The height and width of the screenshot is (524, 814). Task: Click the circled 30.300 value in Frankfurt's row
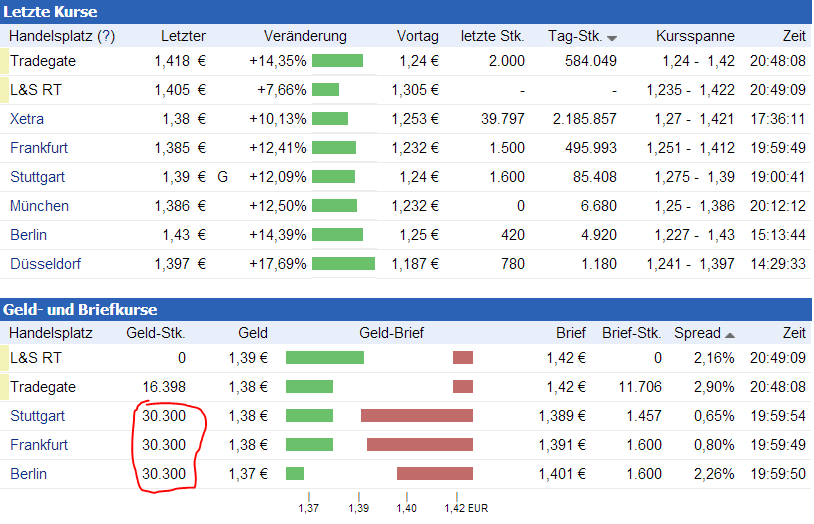(164, 445)
